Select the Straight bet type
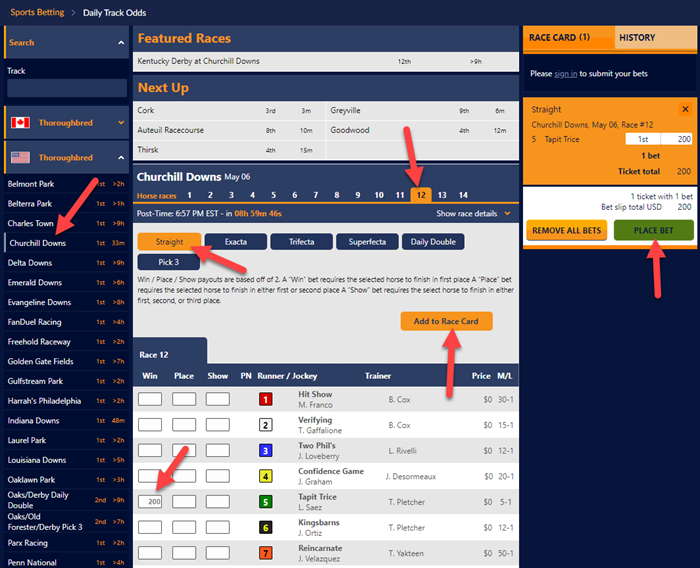The image size is (700, 568). [169, 242]
